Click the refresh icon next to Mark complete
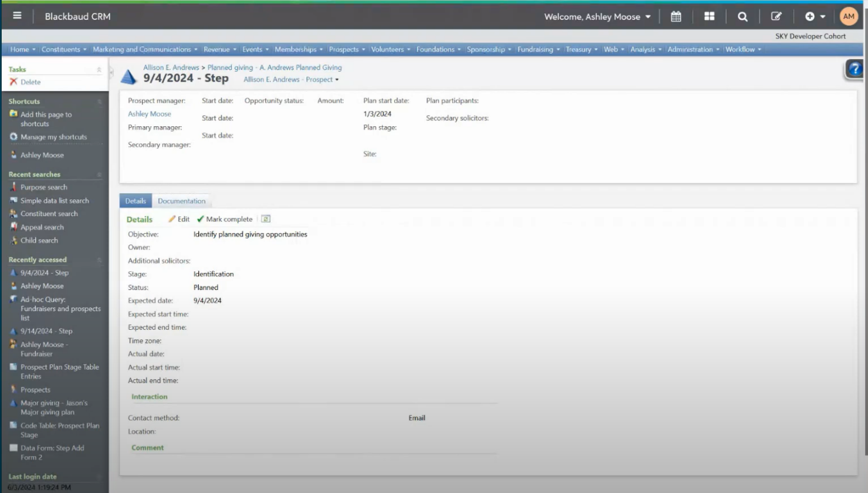Screen dimensions: 868x493 [266, 219]
